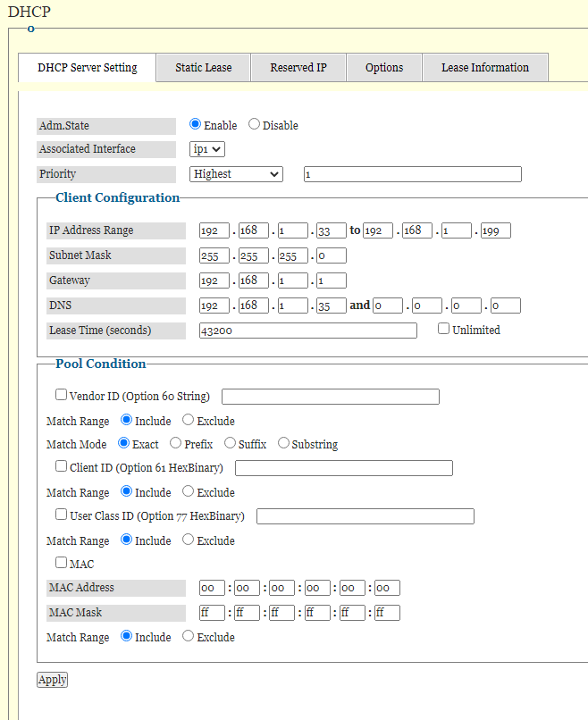This screenshot has width=588, height=720.
Task: Check the MAC condition checkbox
Action: point(61,563)
